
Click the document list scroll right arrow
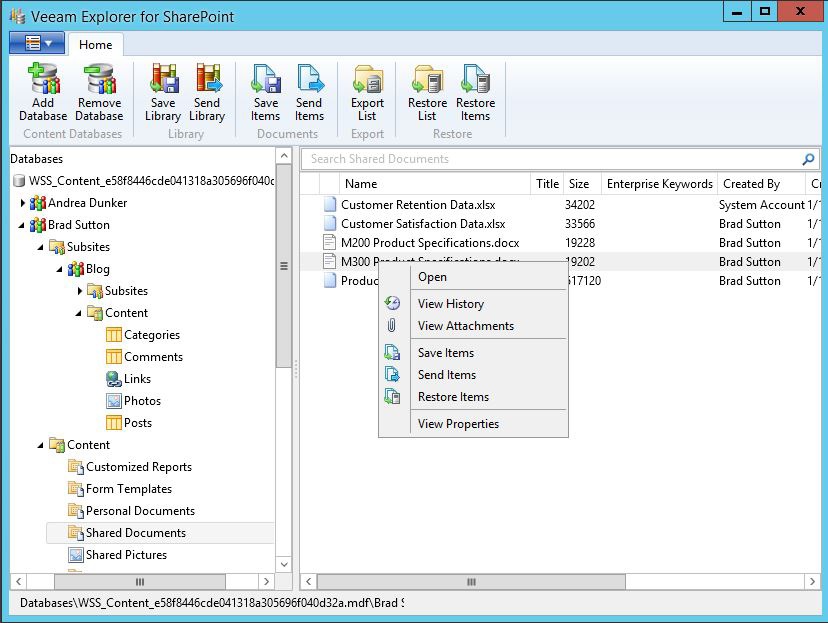click(812, 582)
